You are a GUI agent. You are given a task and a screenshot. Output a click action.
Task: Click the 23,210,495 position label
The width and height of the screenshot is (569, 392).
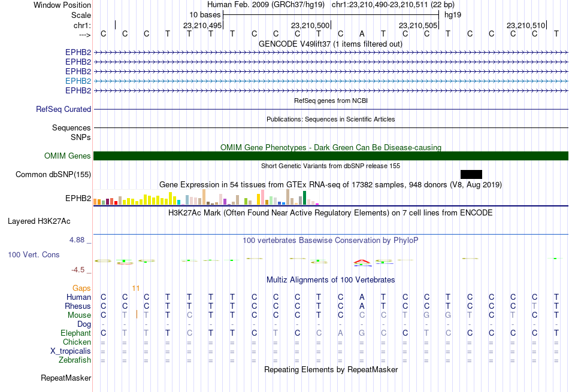(202, 25)
